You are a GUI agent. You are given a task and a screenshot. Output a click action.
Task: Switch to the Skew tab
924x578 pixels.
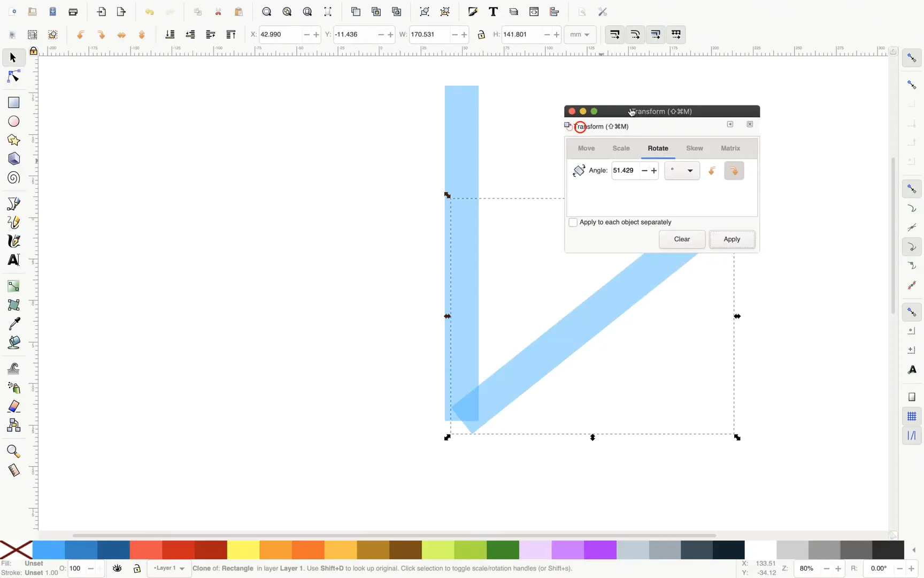694,148
